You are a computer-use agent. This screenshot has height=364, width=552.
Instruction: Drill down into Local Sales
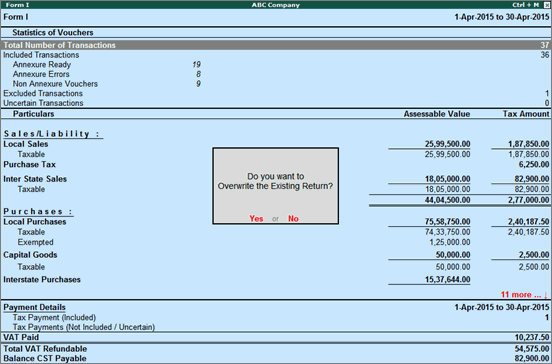tap(276, 144)
